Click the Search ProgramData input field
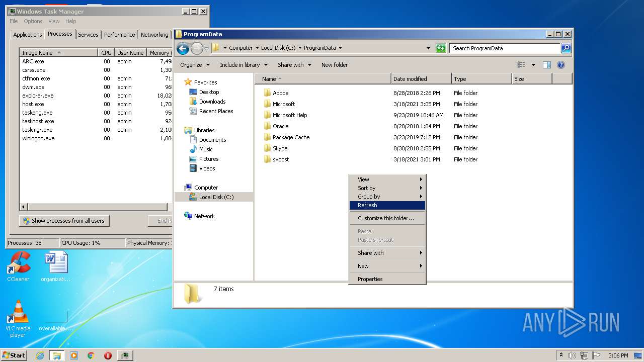This screenshot has height=362, width=644. click(x=505, y=48)
